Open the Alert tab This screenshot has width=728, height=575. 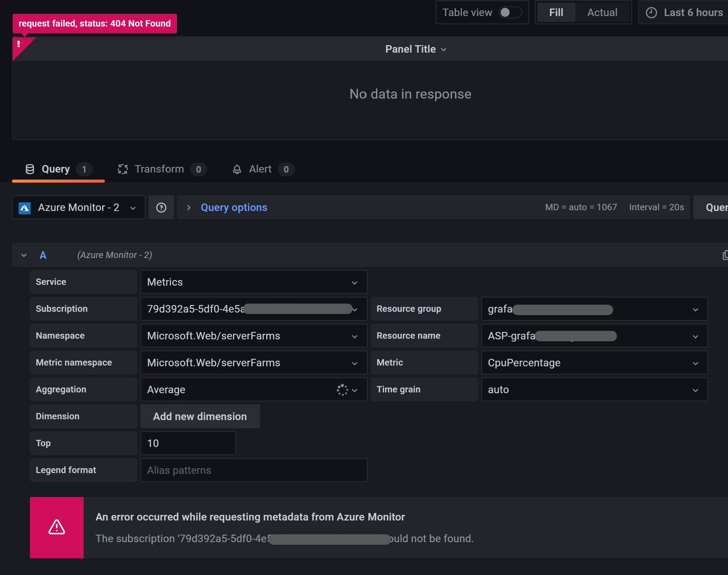click(x=260, y=169)
